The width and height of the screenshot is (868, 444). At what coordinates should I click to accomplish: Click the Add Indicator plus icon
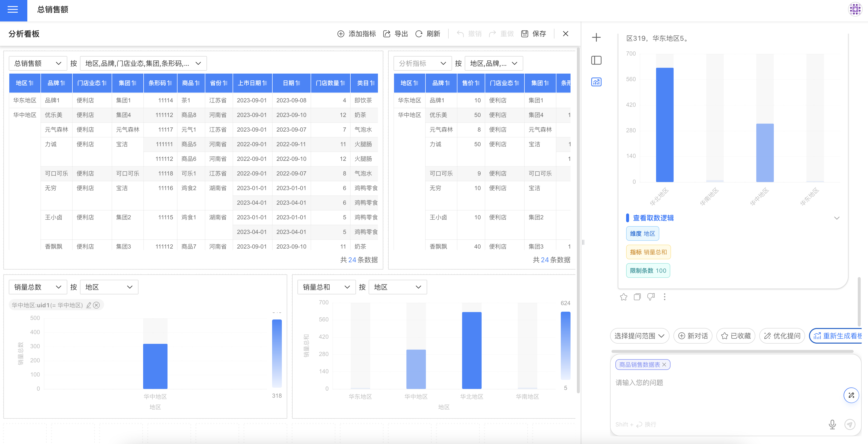(x=341, y=34)
